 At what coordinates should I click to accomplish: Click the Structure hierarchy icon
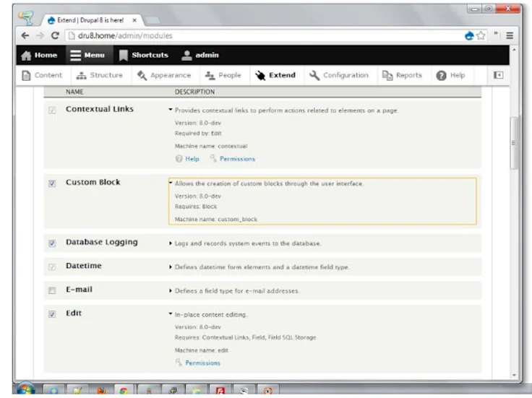[x=81, y=76]
